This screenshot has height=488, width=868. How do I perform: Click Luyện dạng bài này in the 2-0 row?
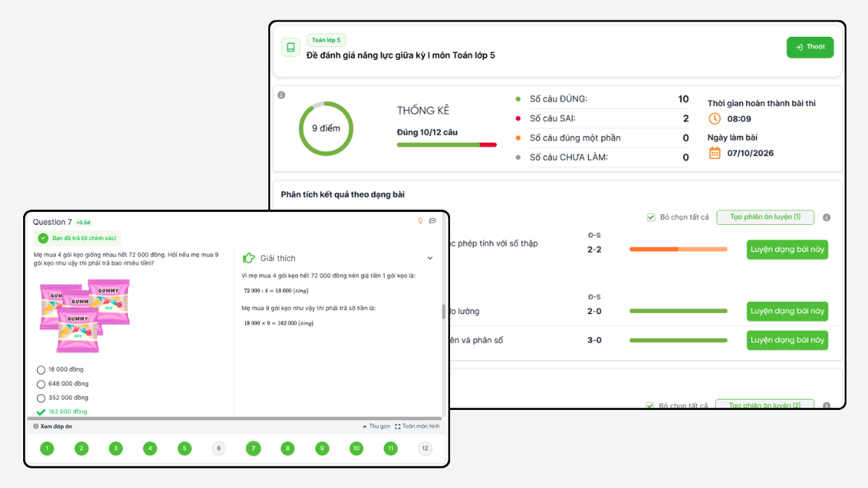(788, 312)
